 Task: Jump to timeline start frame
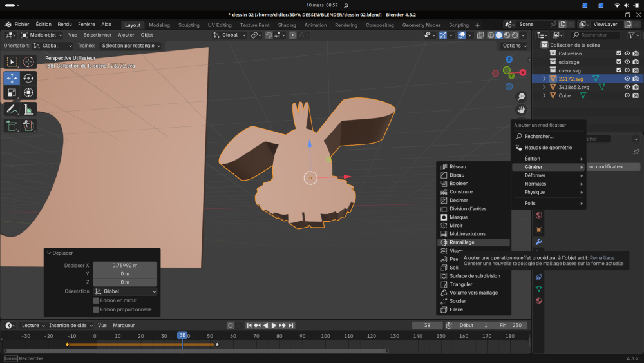[249, 325]
